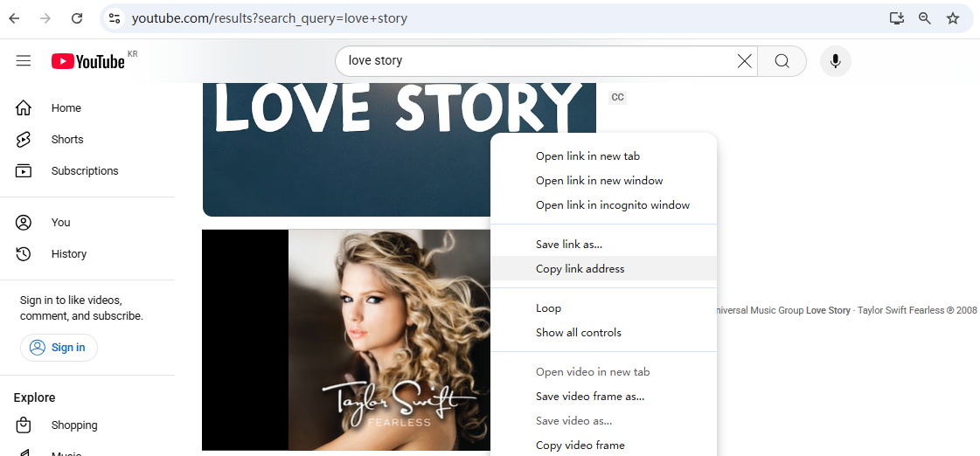980x456 pixels.
Task: Click the Shorts icon in sidebar
Action: (x=23, y=139)
